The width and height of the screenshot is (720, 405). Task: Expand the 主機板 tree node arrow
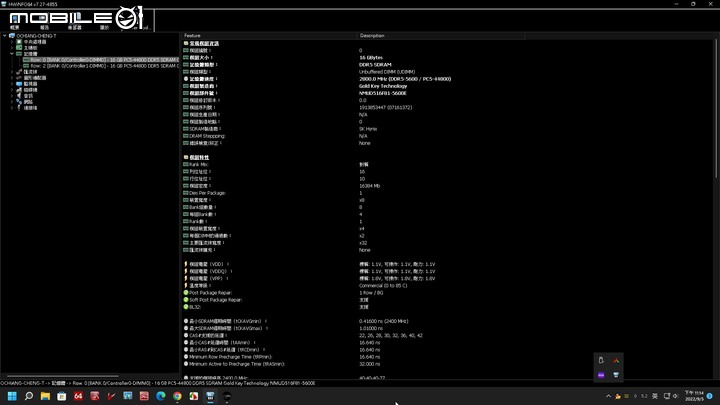12,48
